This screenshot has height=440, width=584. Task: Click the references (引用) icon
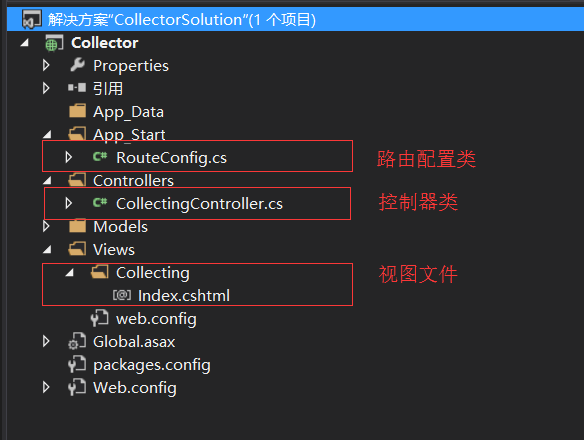(77, 88)
